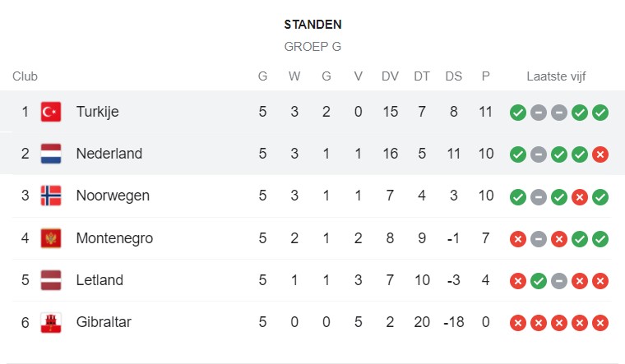Image resolution: width=625 pixels, height=364 pixels.
Task: Click the STANDEN heading
Action: [312, 25]
